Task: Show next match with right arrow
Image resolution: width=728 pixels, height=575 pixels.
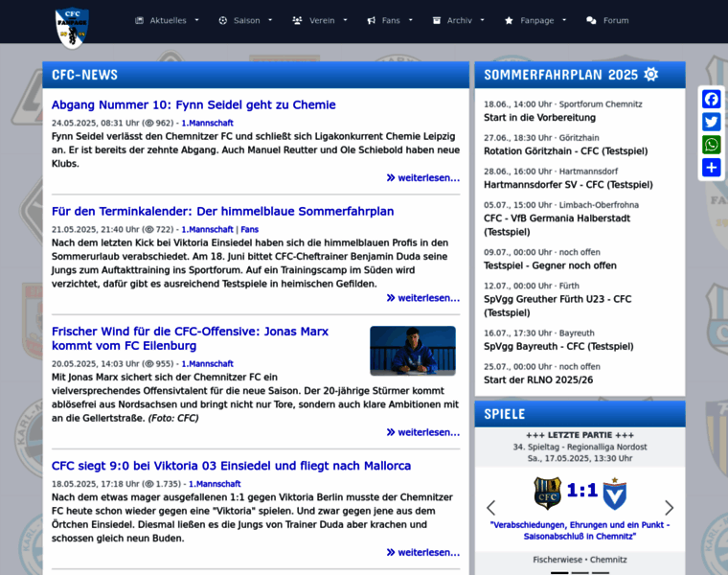Action: 669,508
